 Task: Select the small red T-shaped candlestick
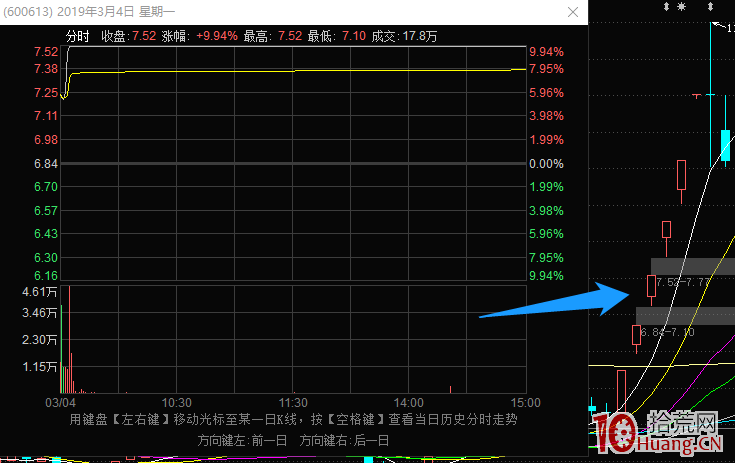click(x=697, y=96)
